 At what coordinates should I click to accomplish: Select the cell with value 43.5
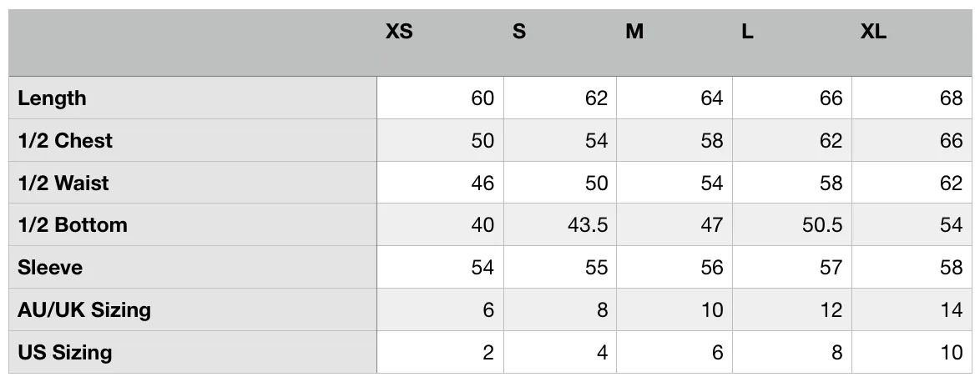point(560,224)
